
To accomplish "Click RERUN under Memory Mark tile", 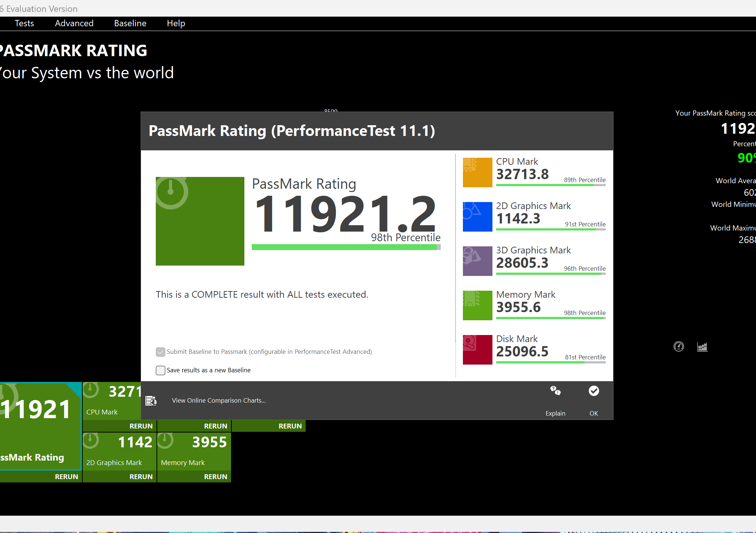I will tap(216, 477).
